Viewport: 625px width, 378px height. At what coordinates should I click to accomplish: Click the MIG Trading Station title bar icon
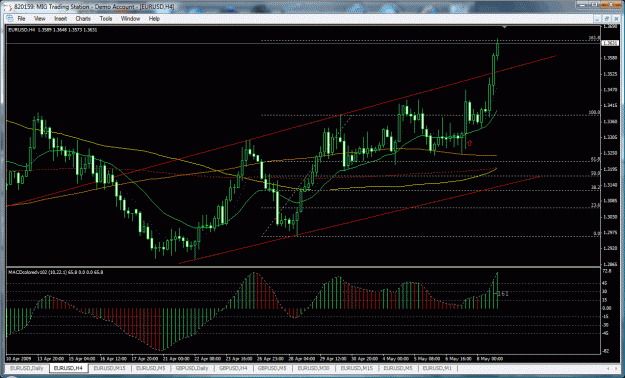[x=8, y=7]
